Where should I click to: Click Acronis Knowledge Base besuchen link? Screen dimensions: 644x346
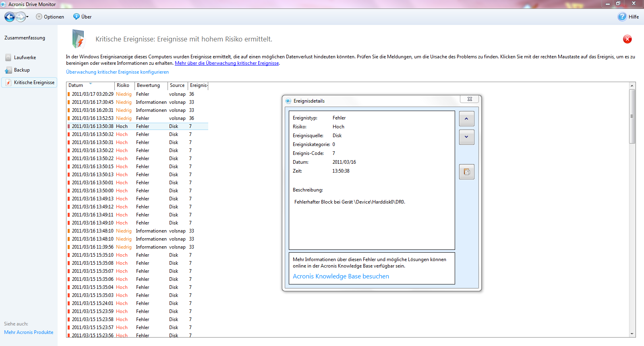[x=341, y=276]
